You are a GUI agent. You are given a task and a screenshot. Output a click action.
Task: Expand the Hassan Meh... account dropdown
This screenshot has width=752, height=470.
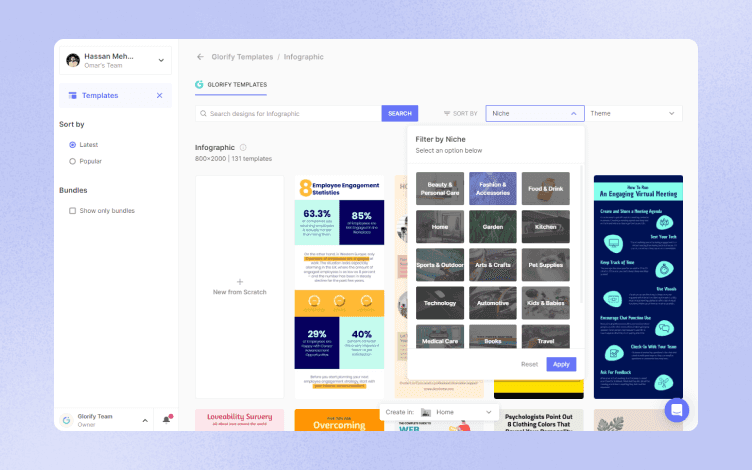point(161,60)
